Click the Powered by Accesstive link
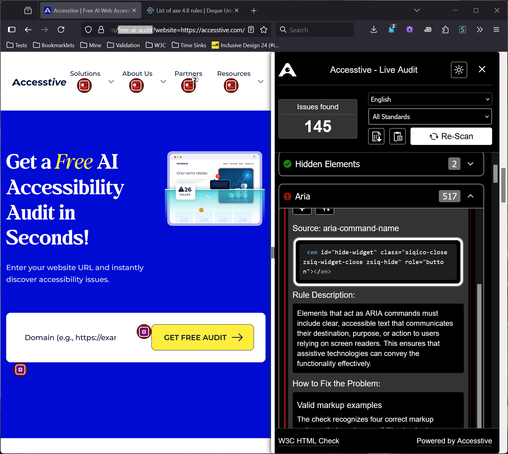Image resolution: width=508 pixels, height=454 pixels. tap(454, 441)
